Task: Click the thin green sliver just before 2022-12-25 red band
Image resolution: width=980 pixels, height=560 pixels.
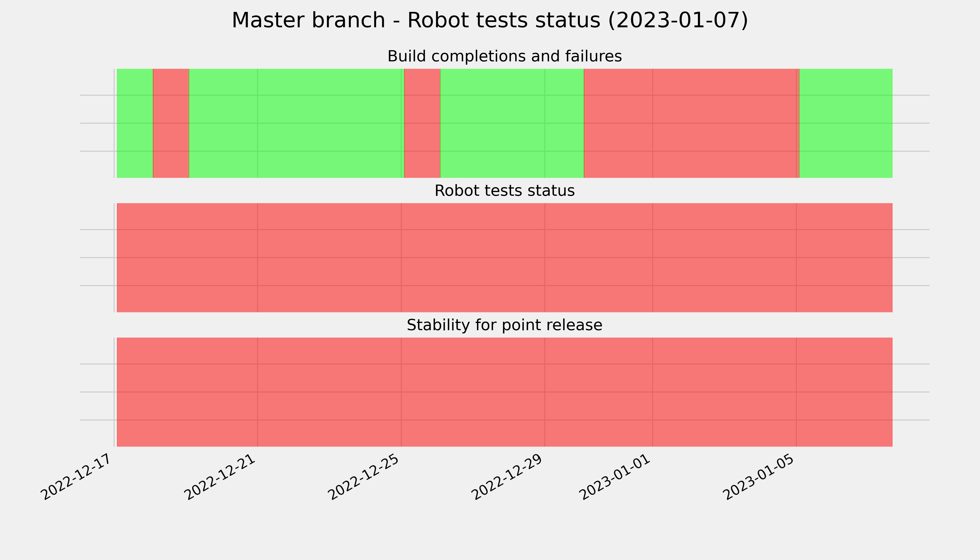Action: [403, 123]
